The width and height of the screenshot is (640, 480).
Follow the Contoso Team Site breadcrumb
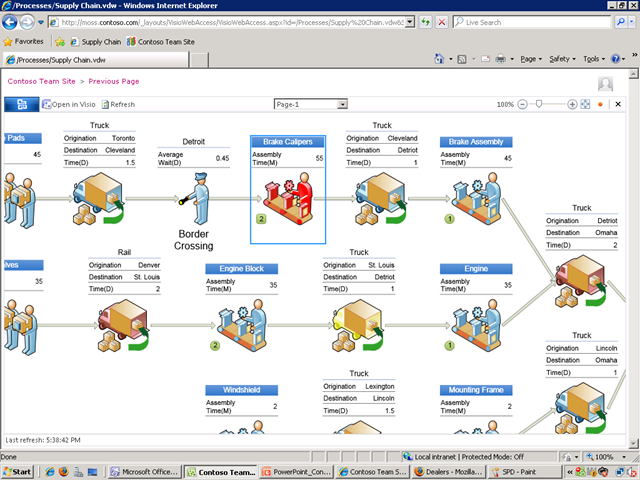[x=42, y=81]
